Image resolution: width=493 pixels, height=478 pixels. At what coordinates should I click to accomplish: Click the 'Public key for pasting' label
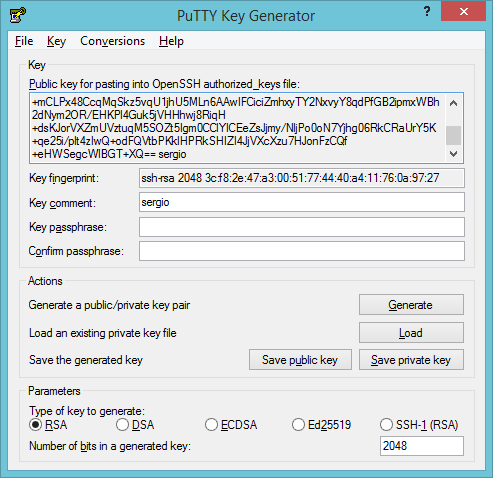[164, 84]
